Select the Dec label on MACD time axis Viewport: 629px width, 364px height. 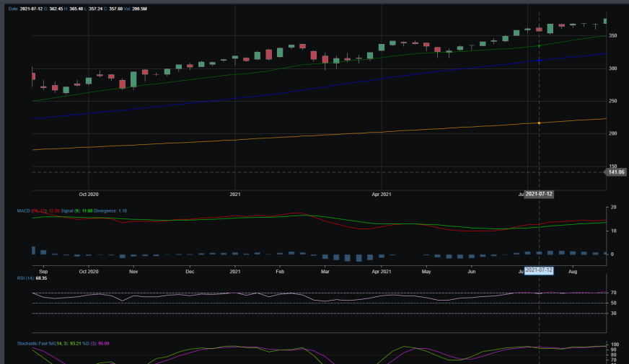190,272
